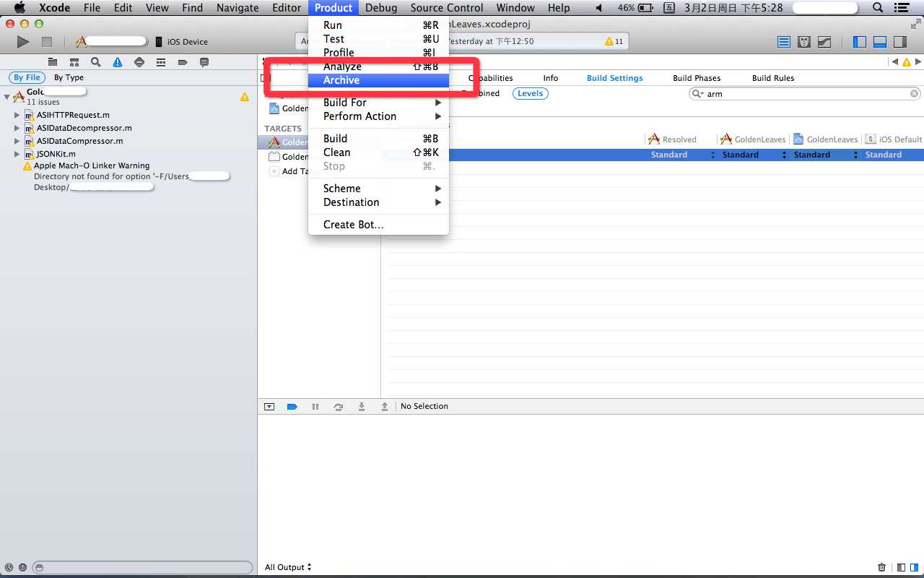The image size is (924, 578).
Task: Open the Standard popup under Resolved column
Action: pyautogui.click(x=682, y=155)
